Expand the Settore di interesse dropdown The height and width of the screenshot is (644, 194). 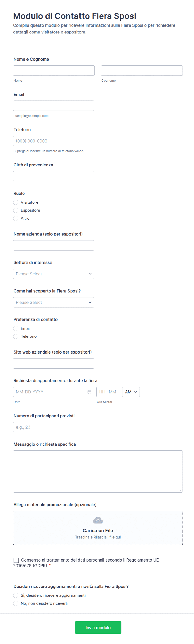click(54, 274)
